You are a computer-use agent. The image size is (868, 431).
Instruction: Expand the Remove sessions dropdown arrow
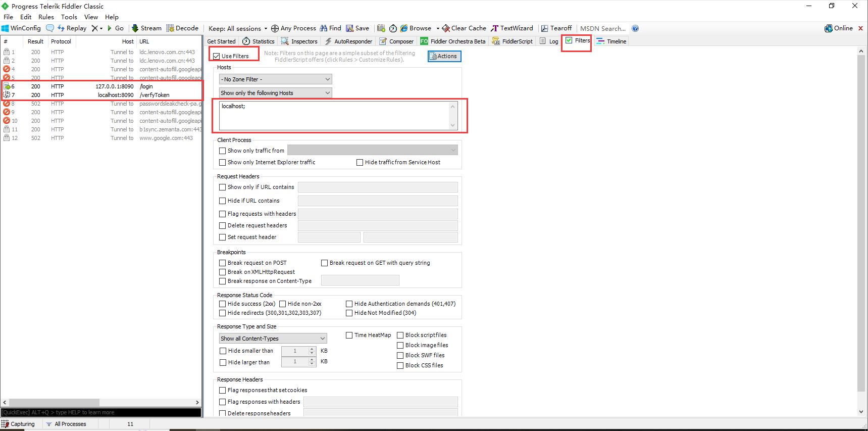click(x=101, y=28)
